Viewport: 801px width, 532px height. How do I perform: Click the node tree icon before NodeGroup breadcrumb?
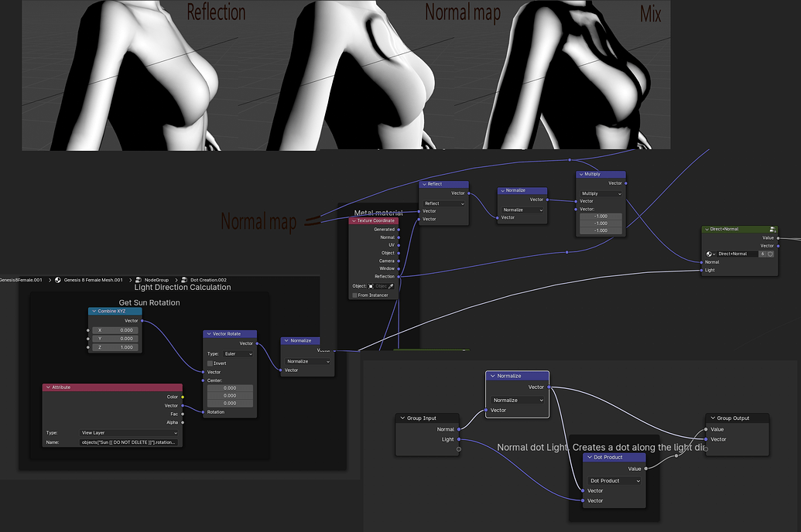pos(139,280)
